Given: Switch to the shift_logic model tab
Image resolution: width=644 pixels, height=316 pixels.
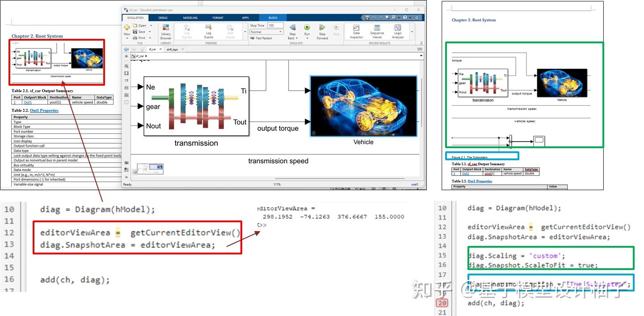Looking at the screenshot, I should tap(173, 50).
